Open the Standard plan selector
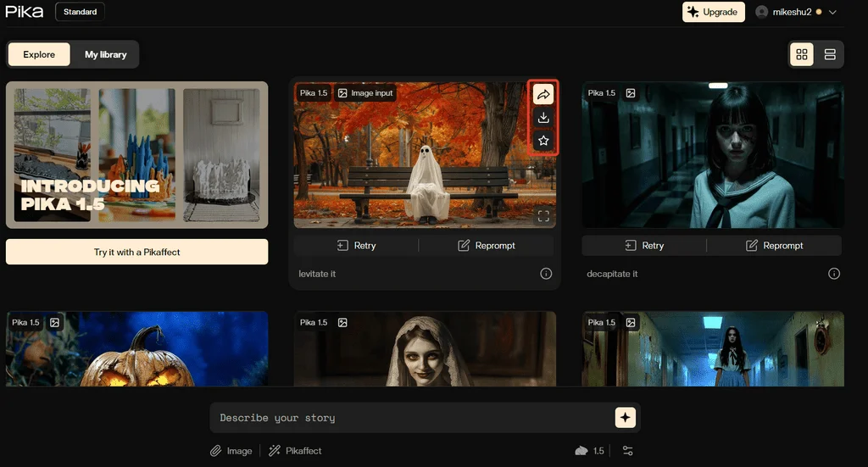The image size is (868, 467). pos(81,12)
